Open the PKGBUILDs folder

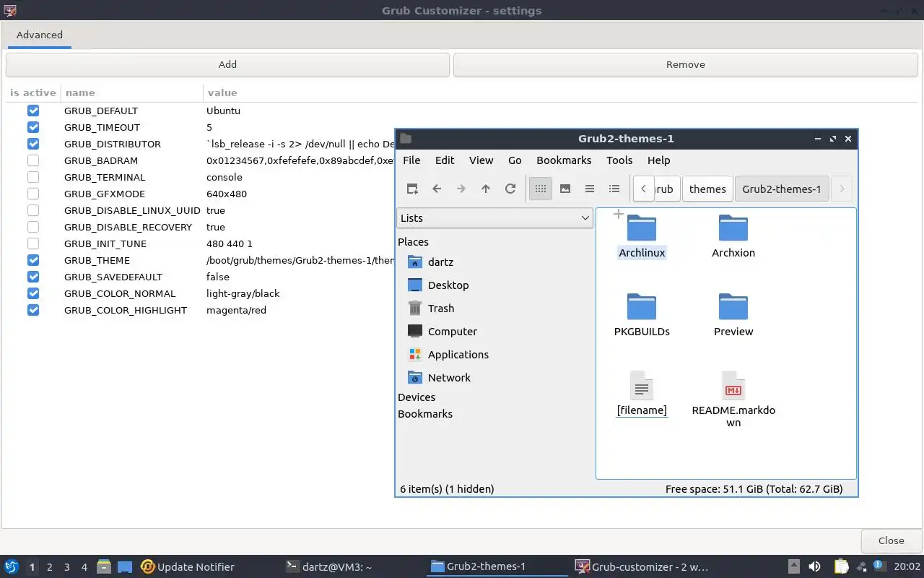tap(642, 315)
